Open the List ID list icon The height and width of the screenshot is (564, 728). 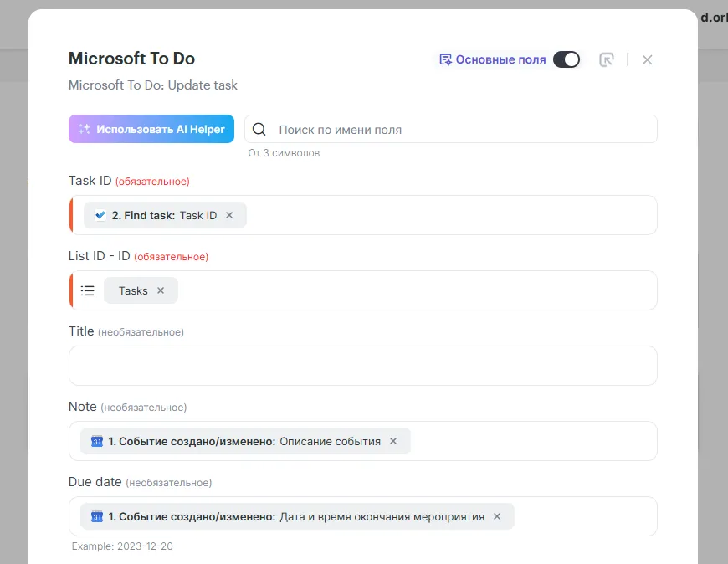88,290
